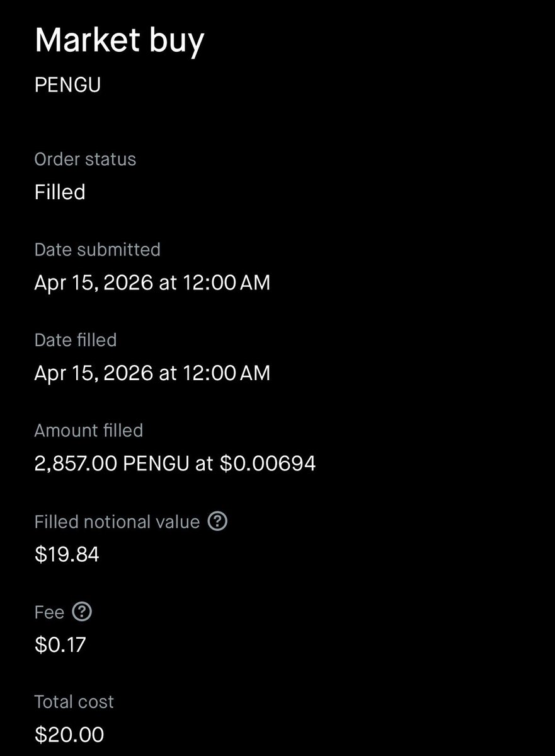Click the Total cost label
This screenshot has width=555, height=756.
(74, 702)
